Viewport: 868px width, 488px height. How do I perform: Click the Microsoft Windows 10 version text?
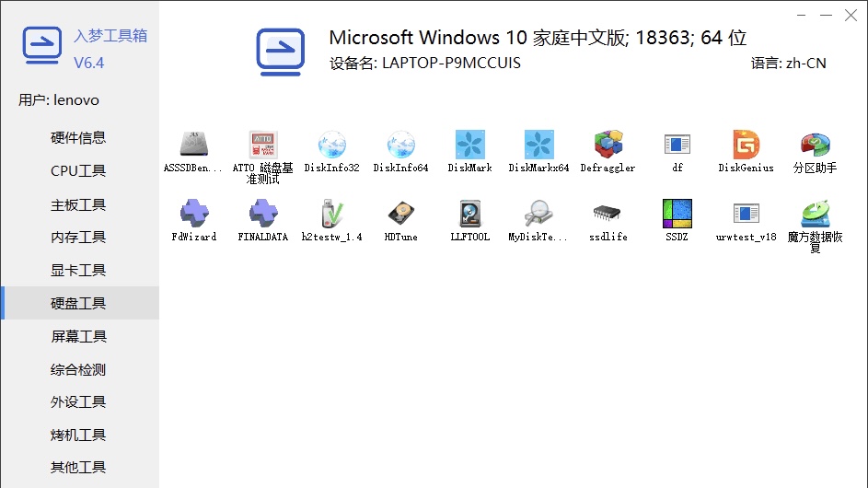(x=538, y=38)
